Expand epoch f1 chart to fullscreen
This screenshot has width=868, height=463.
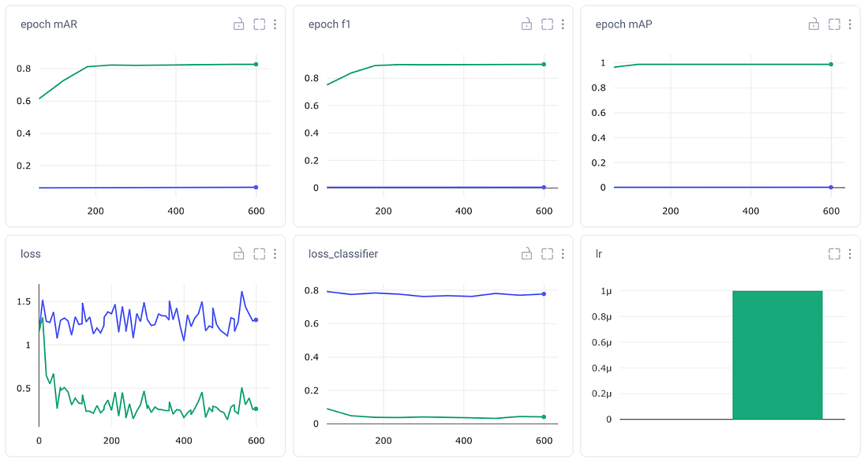[x=547, y=24]
